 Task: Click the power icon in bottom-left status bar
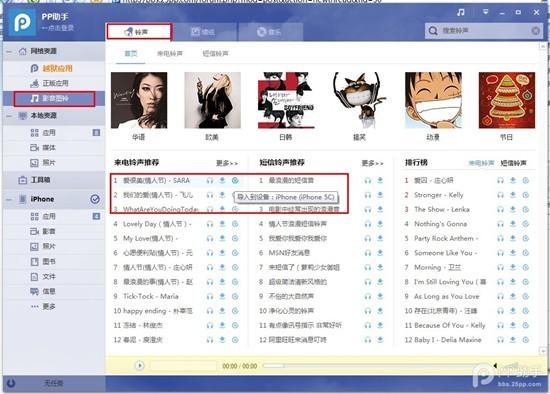click(11, 383)
